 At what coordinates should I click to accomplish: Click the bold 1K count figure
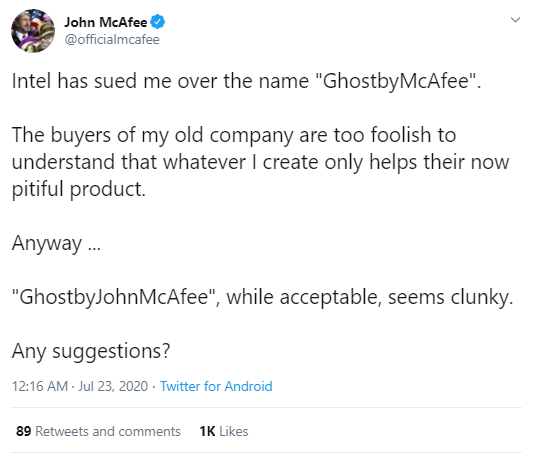[207, 431]
